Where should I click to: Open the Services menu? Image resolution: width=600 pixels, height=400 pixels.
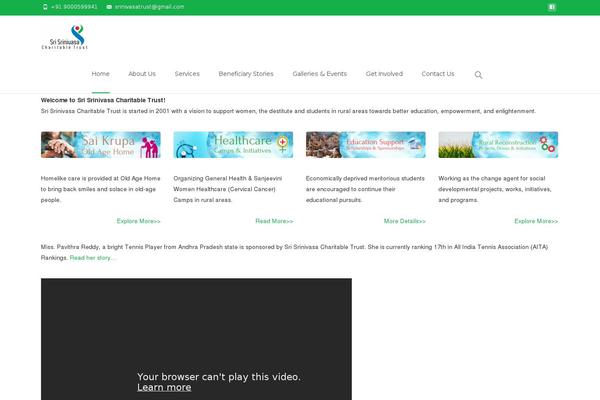(187, 73)
